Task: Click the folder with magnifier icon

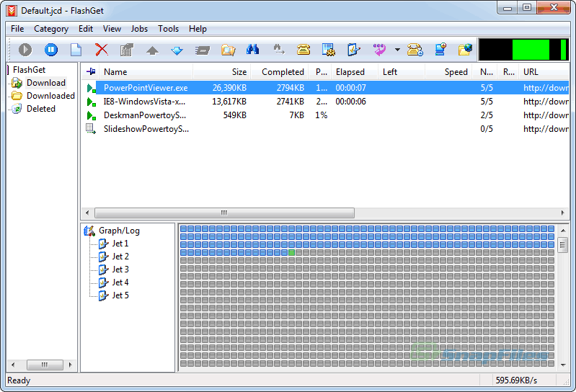Action: (x=228, y=50)
